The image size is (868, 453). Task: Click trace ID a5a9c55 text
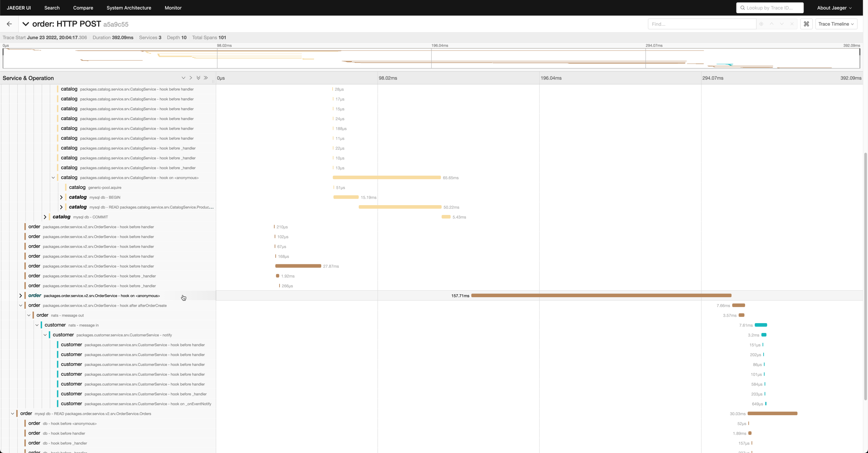116,24
